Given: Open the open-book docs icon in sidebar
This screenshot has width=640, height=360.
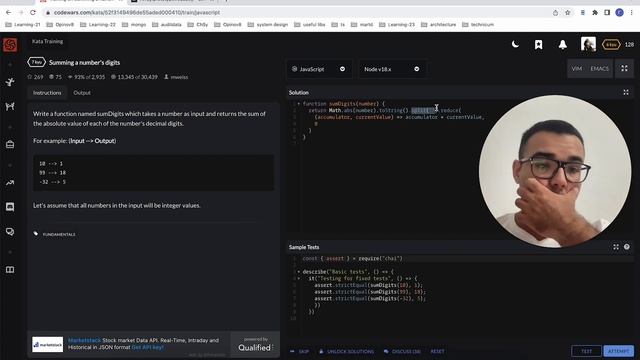Looking at the screenshot, I should 10,270.
